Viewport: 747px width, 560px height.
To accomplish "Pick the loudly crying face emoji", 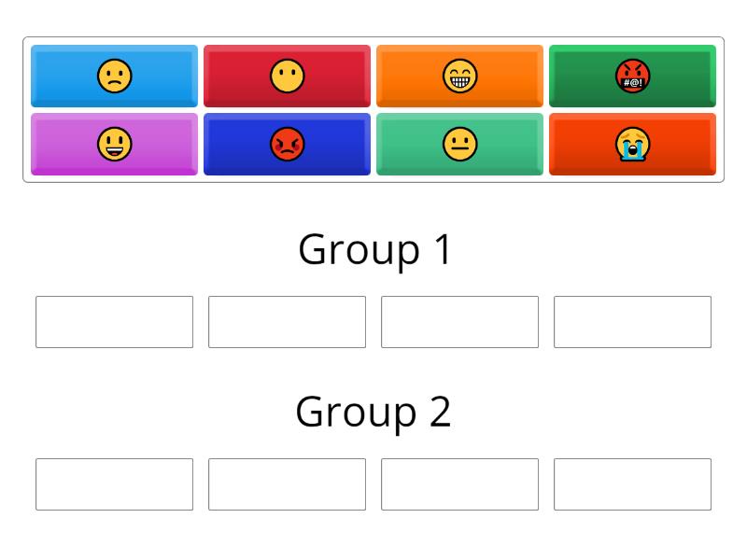I will 633,145.
